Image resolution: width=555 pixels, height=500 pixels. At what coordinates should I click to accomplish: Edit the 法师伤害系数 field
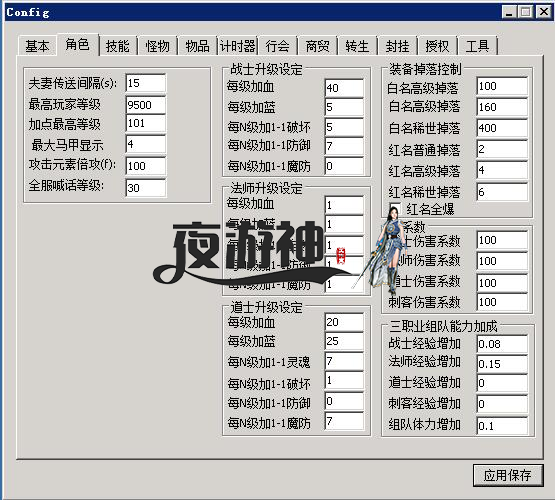coord(502,261)
